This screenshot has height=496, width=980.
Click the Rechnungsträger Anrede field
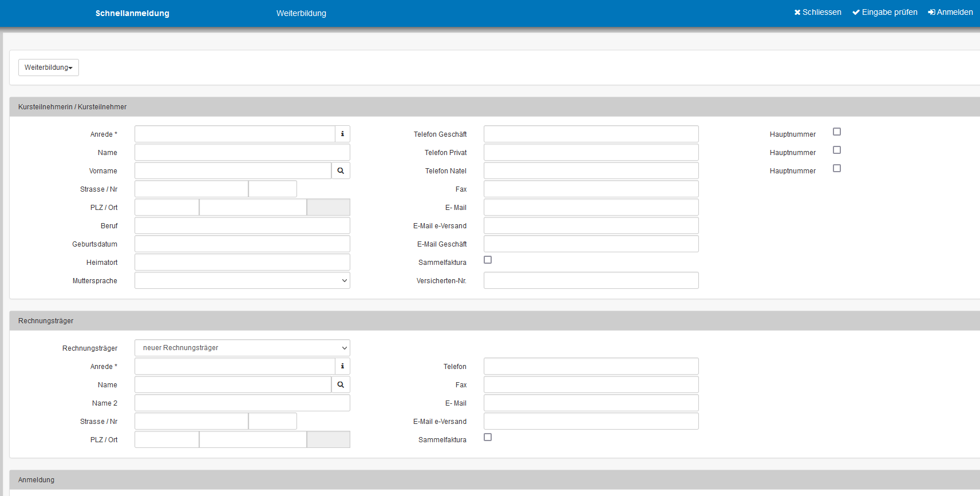(x=235, y=366)
